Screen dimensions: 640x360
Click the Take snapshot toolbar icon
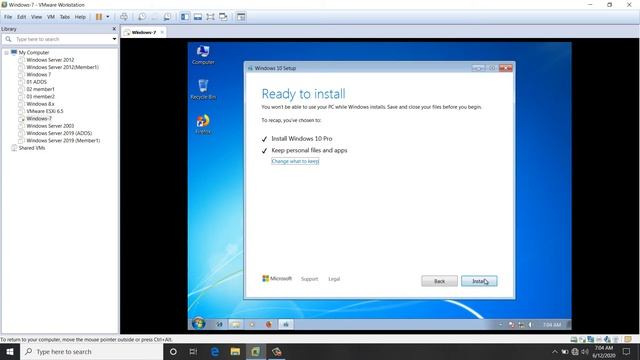142,17
